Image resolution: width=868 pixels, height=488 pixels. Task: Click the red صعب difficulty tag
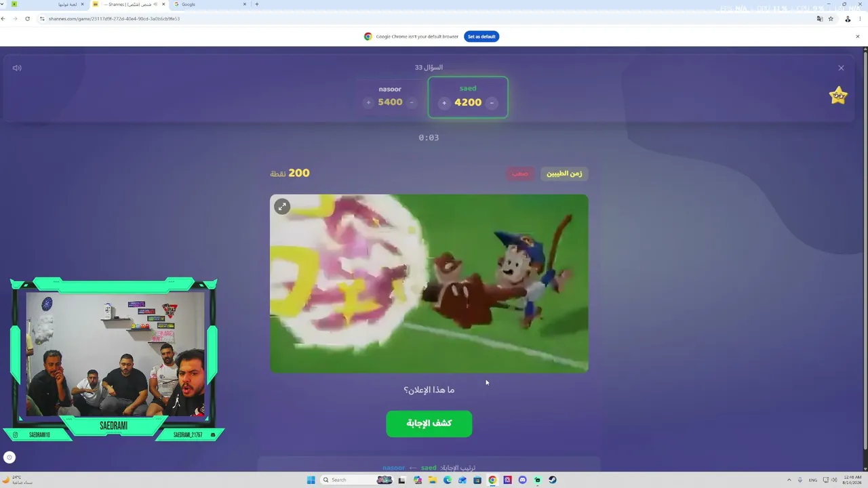[x=520, y=174]
